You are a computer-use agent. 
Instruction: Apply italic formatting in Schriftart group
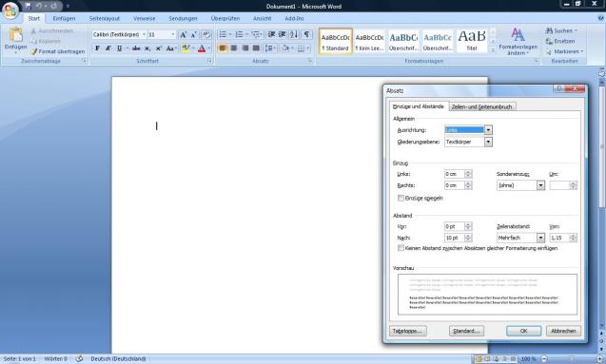click(x=108, y=48)
